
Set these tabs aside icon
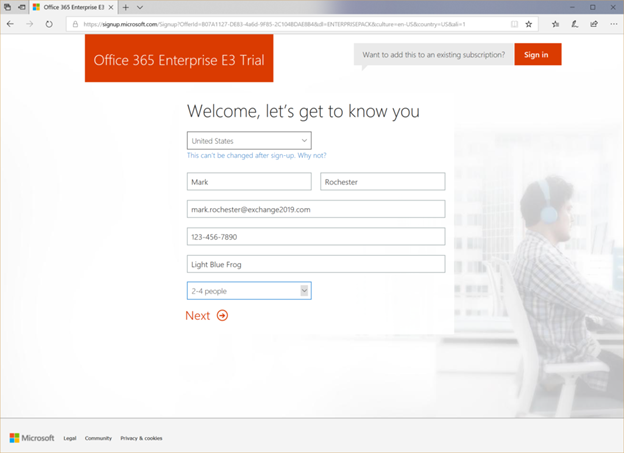[22, 7]
